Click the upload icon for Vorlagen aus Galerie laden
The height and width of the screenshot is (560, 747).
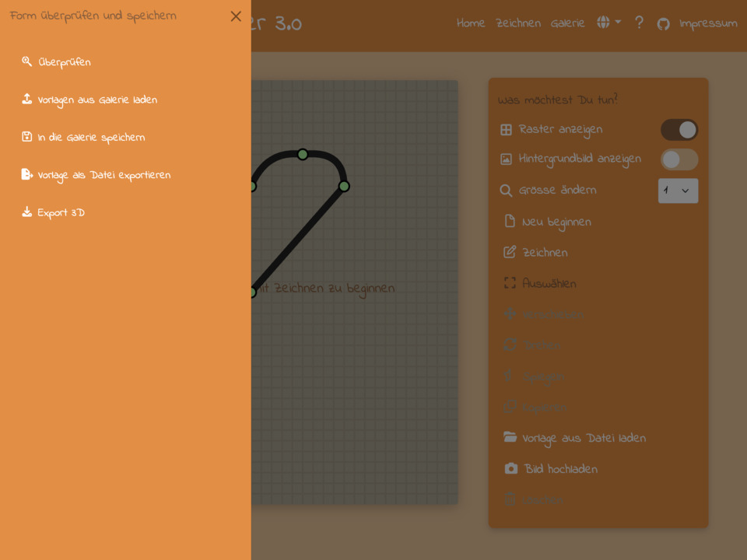pyautogui.click(x=26, y=99)
